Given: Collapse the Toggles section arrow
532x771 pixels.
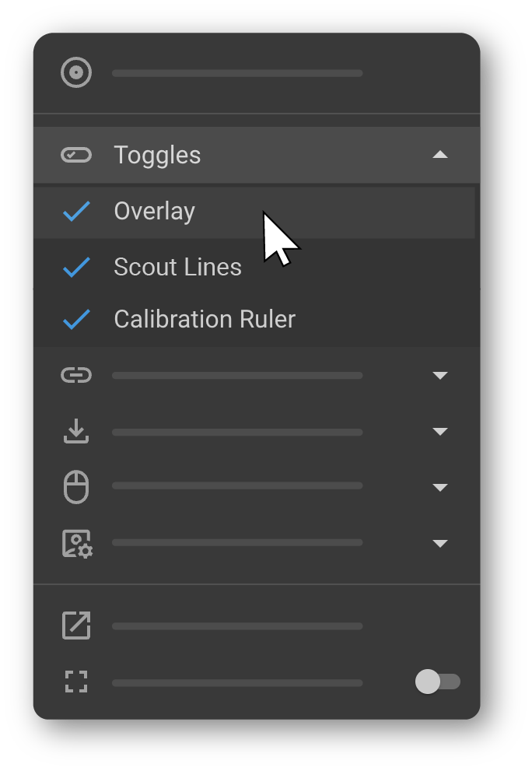Looking at the screenshot, I should [440, 155].
